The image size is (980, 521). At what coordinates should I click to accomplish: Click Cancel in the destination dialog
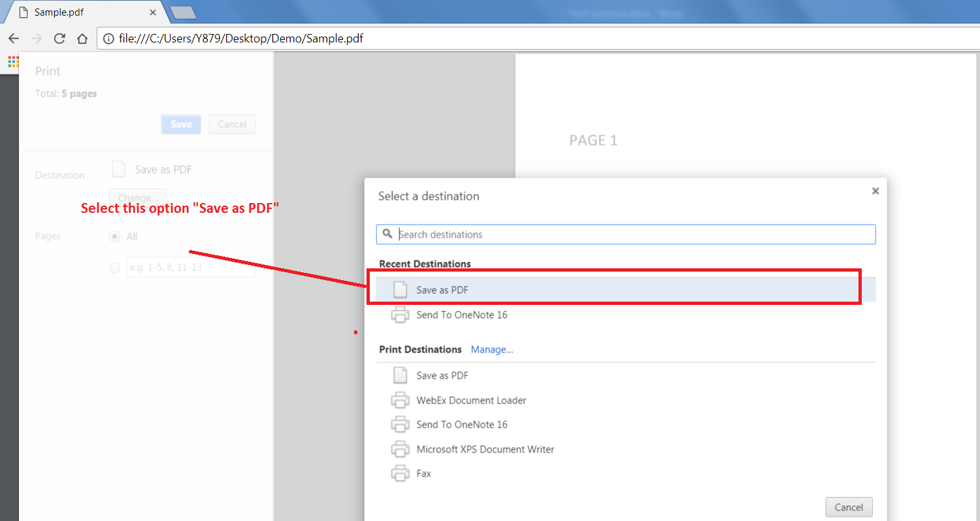(849, 507)
